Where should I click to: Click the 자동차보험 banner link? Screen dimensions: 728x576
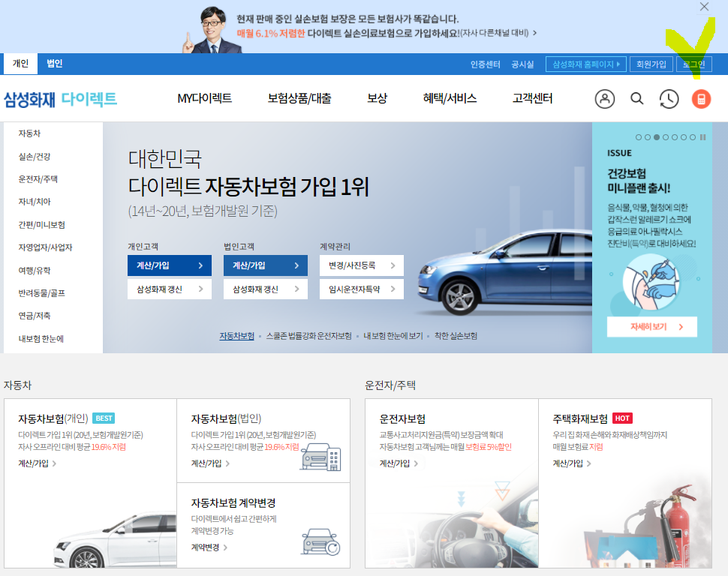(236, 336)
